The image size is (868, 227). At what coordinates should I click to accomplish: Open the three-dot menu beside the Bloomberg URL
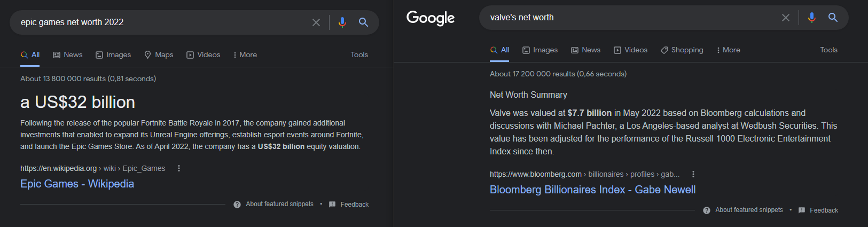[693, 174]
